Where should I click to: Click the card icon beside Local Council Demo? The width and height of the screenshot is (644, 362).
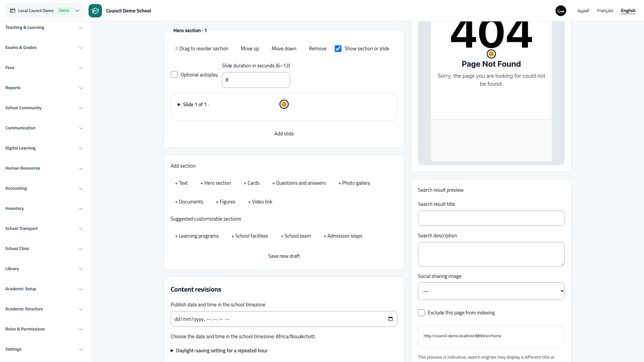(13, 11)
